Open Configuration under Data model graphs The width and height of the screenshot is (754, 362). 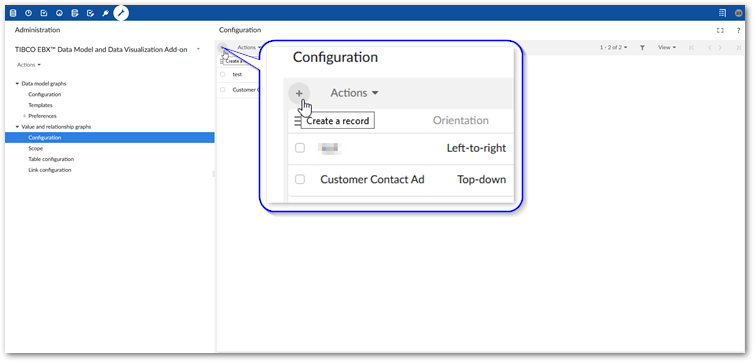coord(45,95)
